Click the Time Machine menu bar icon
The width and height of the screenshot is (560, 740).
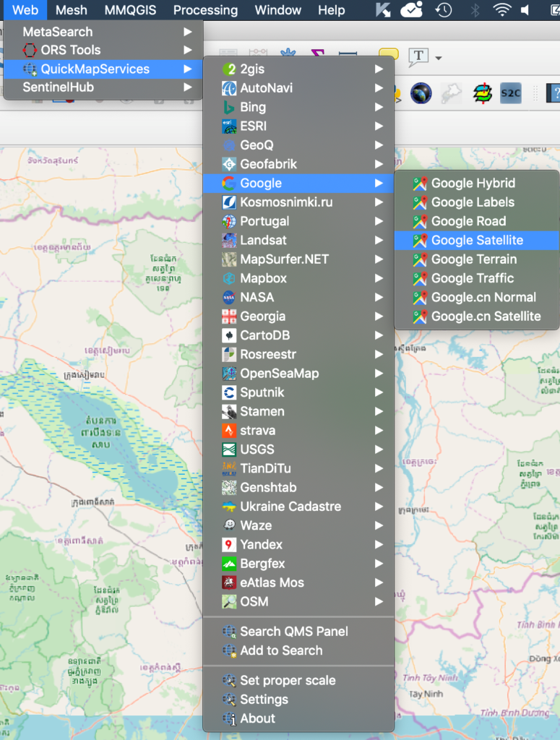444,10
